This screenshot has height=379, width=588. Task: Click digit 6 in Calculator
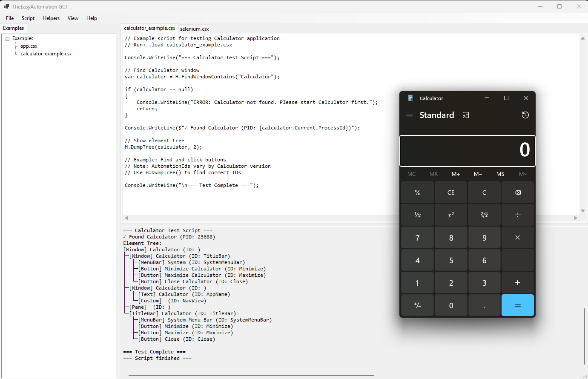(485, 260)
